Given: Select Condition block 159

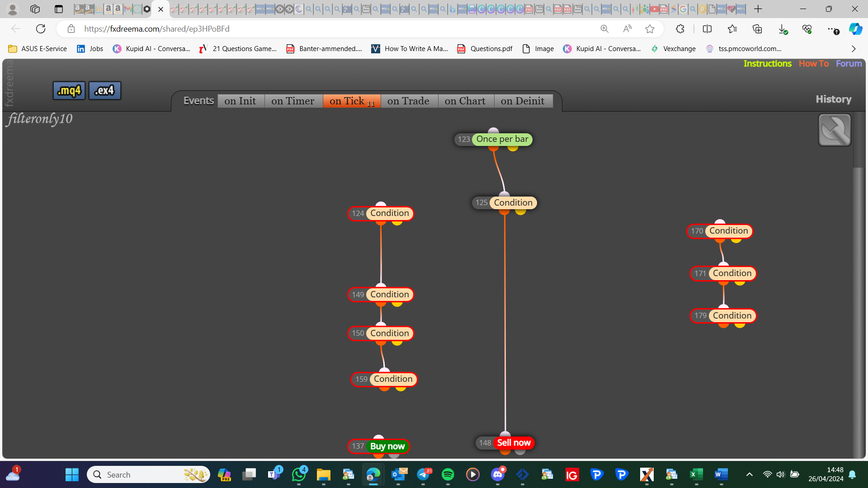Looking at the screenshot, I should point(384,379).
